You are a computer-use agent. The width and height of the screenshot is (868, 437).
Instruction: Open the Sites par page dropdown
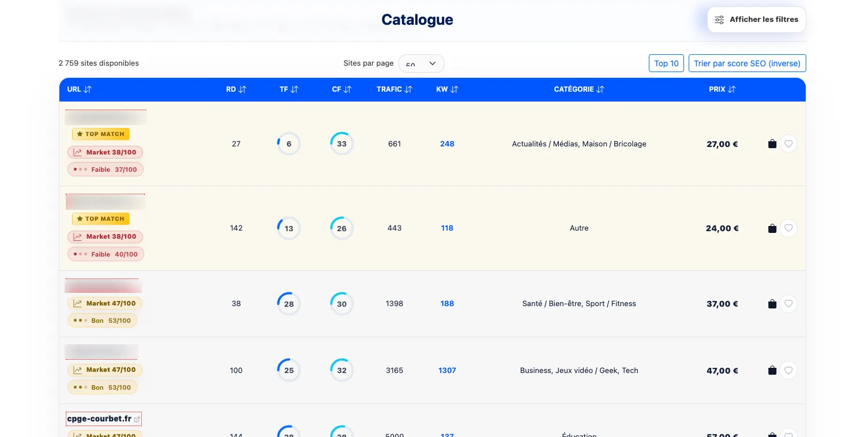click(421, 63)
